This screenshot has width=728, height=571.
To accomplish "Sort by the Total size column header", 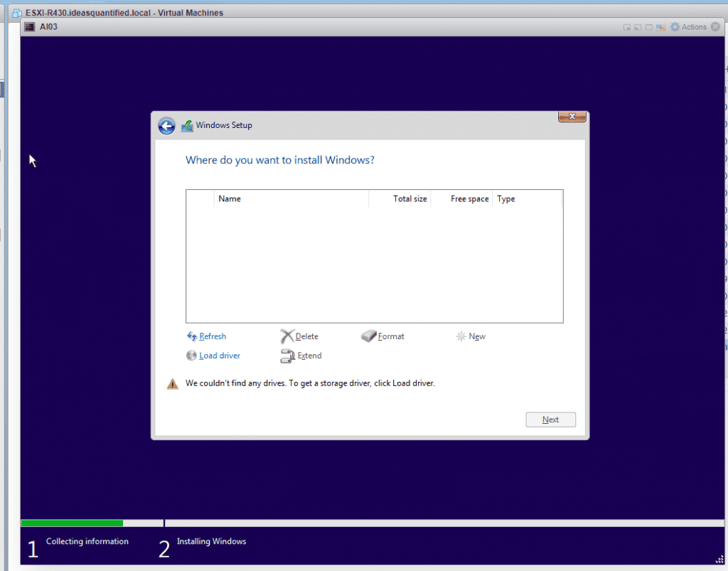I will pos(400,198).
